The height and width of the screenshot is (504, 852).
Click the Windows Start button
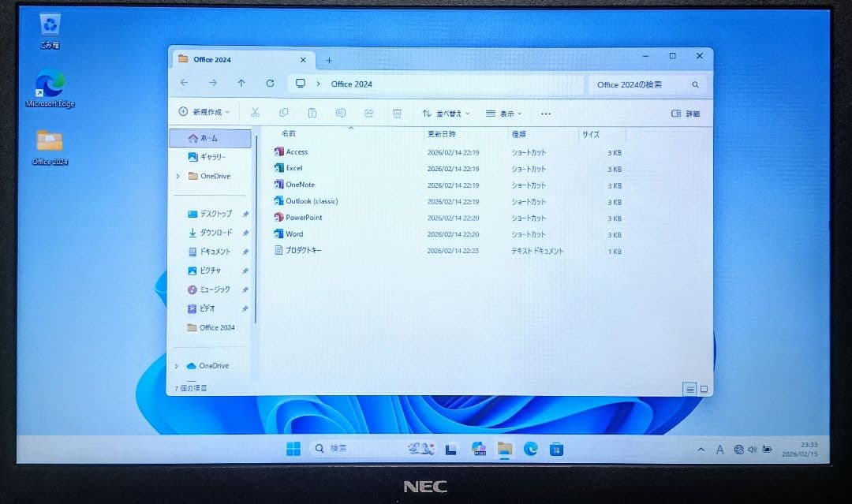293,449
